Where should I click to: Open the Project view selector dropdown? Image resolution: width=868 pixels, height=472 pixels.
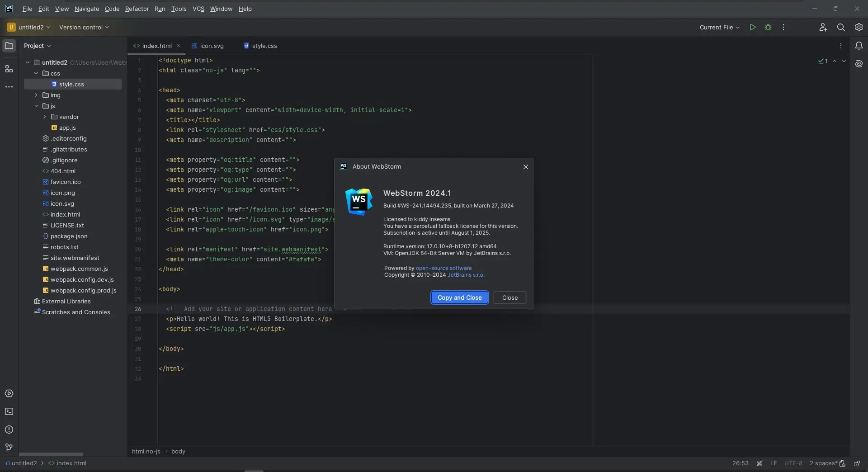click(38, 46)
